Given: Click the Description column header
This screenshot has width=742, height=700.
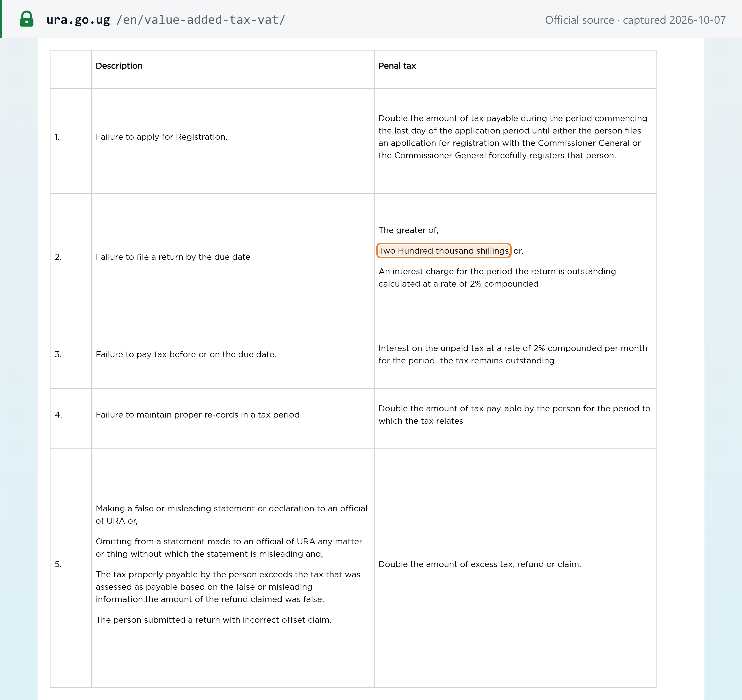Looking at the screenshot, I should point(119,66).
